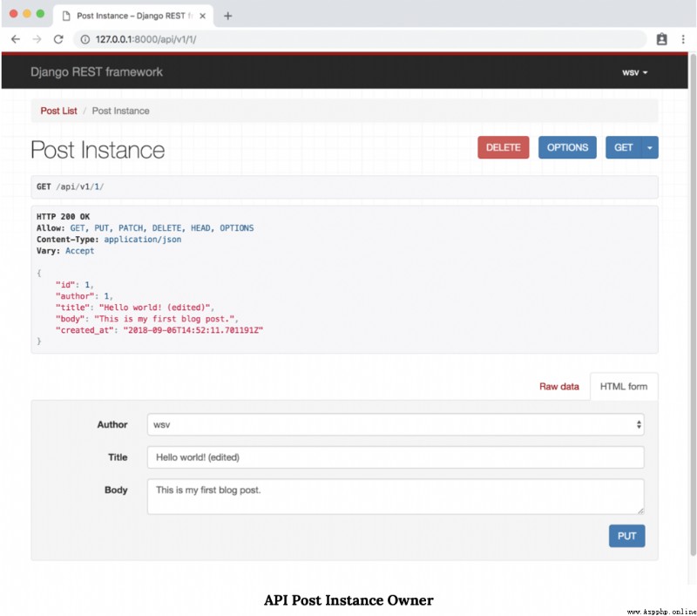Screen dimensions: 697x616
Task: Expand the GET format dropdown caret
Action: coord(650,147)
